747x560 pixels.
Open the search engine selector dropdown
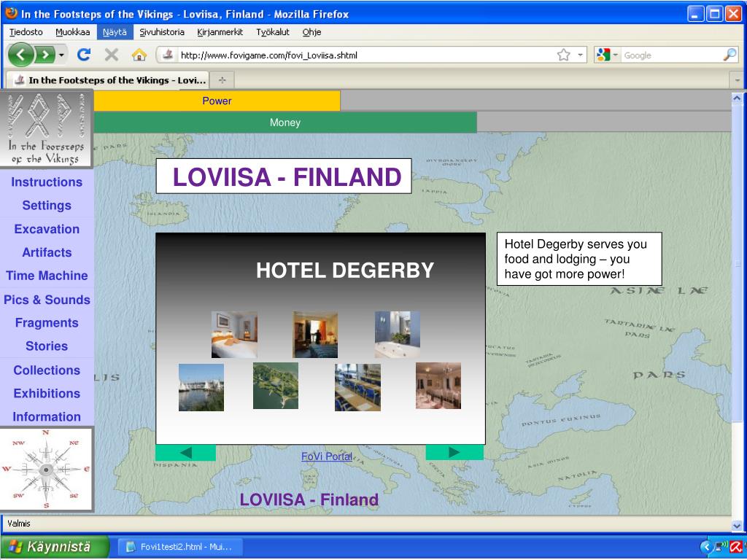click(x=607, y=55)
